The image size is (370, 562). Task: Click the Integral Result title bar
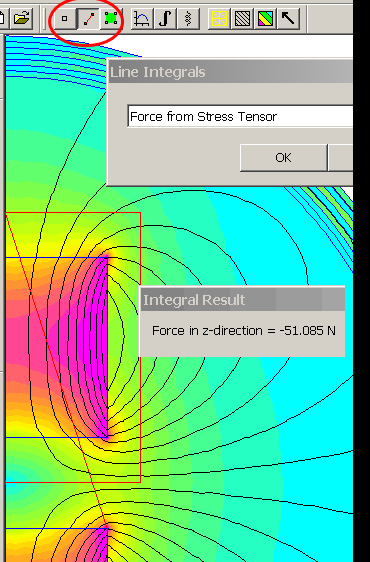pyautogui.click(x=242, y=300)
